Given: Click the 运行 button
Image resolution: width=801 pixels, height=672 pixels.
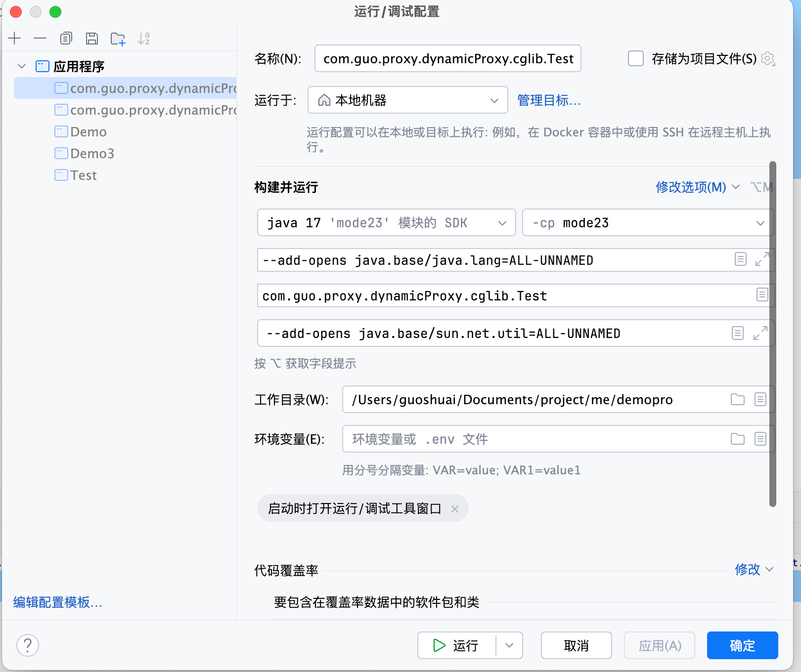Looking at the screenshot, I should [x=457, y=645].
